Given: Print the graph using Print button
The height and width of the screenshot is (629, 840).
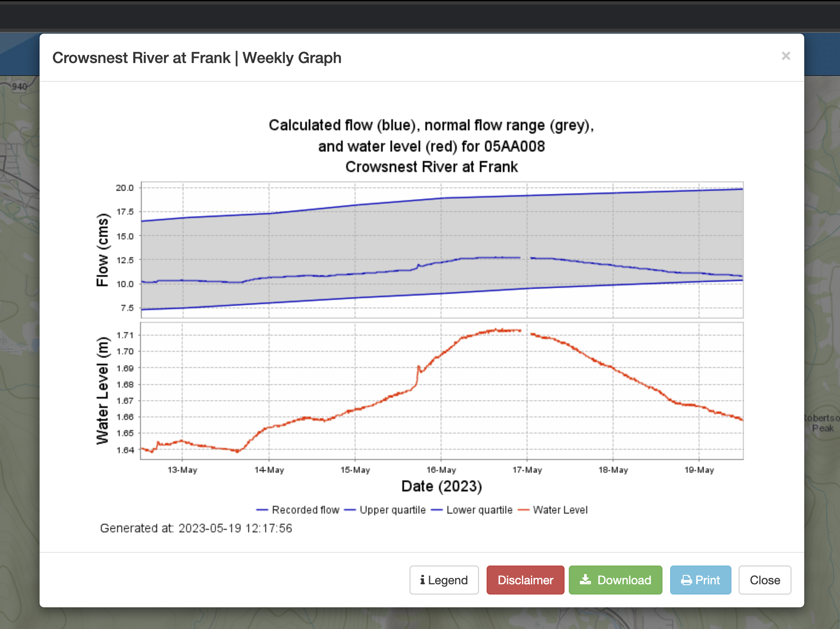Looking at the screenshot, I should tap(701, 580).
